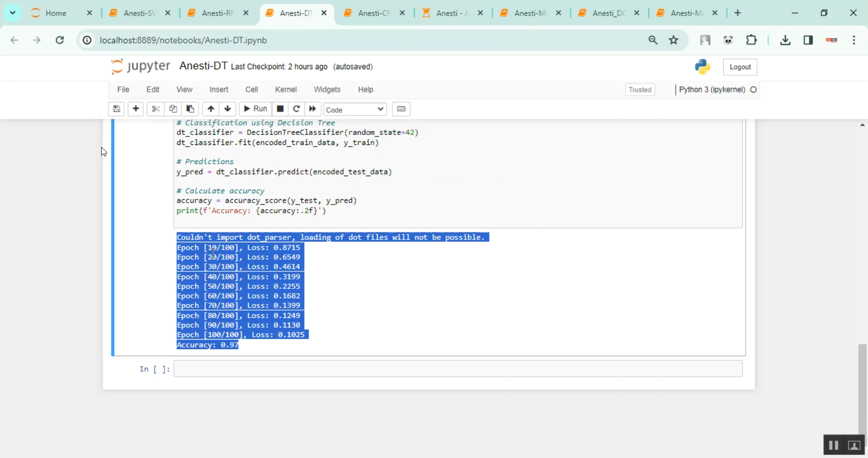Screen dimensions: 868x458
Task: Run the selected cell
Action: coord(255,109)
